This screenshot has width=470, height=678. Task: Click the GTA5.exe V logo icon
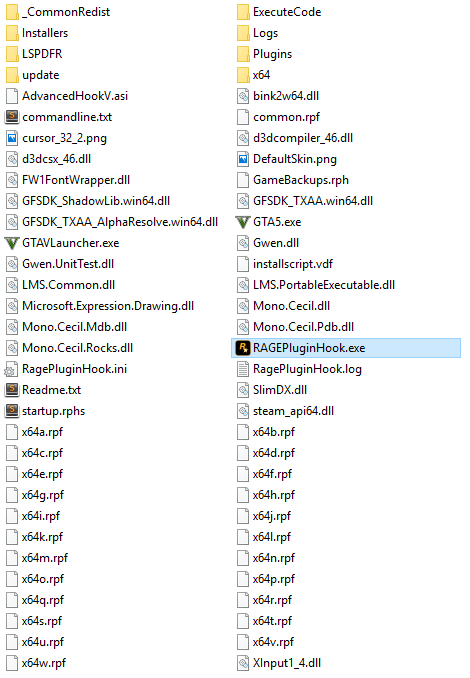pos(243,222)
